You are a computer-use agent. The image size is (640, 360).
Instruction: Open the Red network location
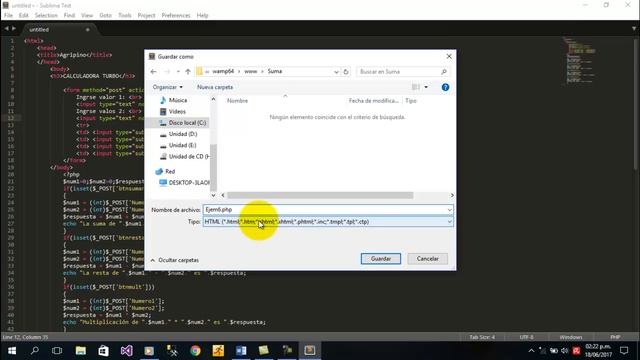pyautogui.click(x=170, y=171)
